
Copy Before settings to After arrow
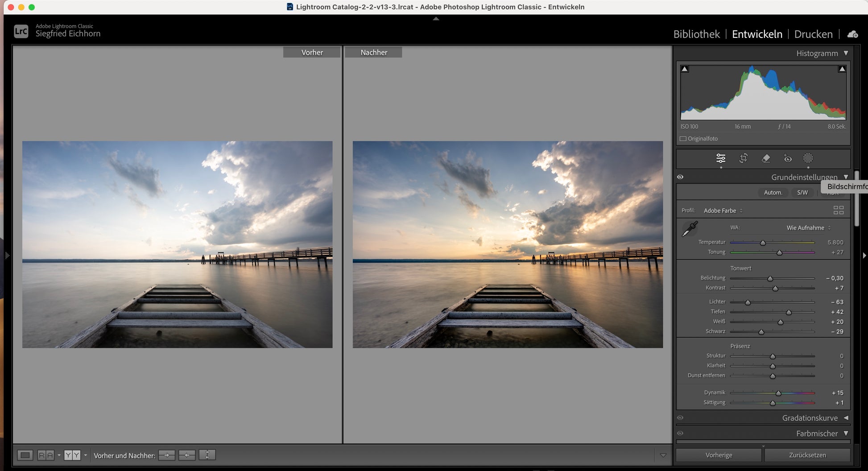coord(167,455)
